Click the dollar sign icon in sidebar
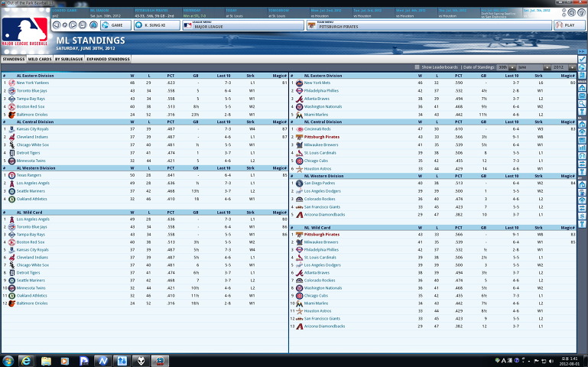Image resolution: width=588 pixels, height=367 pixels. coord(582,216)
